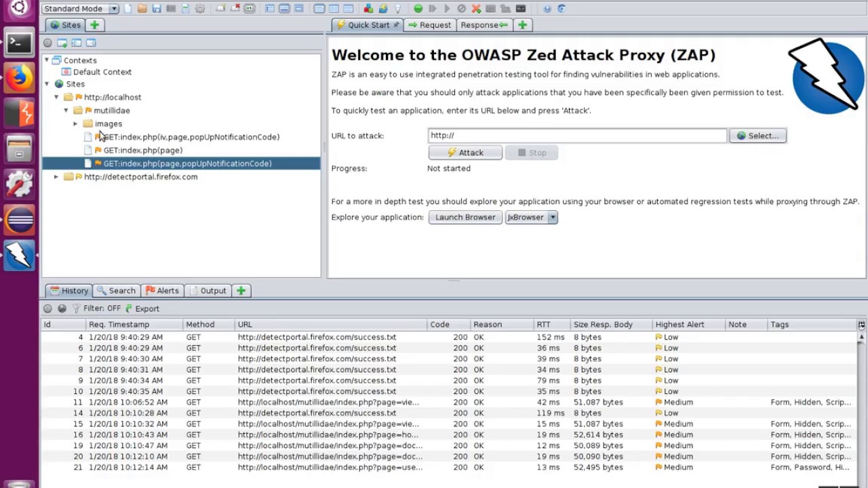Open Eclipse icon in the dock
This screenshot has height=488, width=868.
tap(19, 220)
